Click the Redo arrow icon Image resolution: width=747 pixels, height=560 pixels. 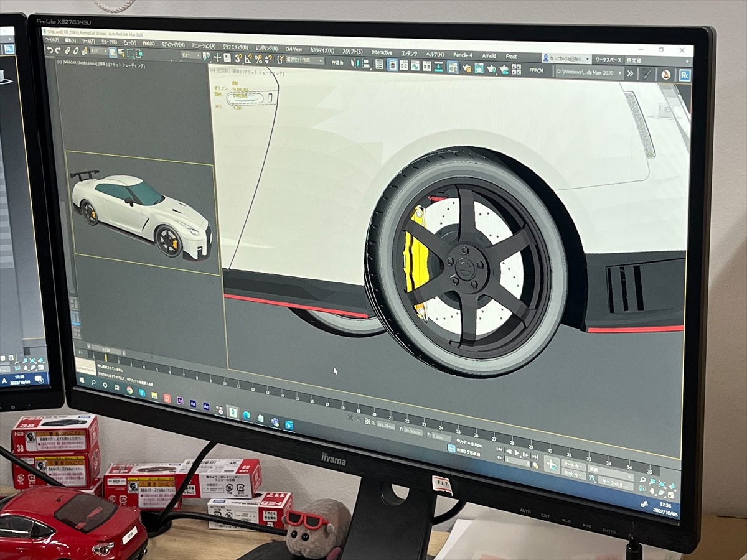click(57, 51)
